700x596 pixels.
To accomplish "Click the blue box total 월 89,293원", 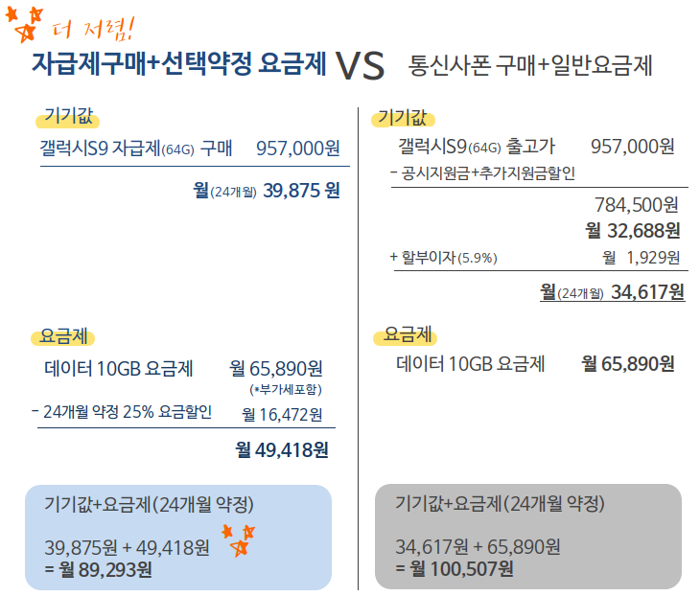I will (x=98, y=570).
